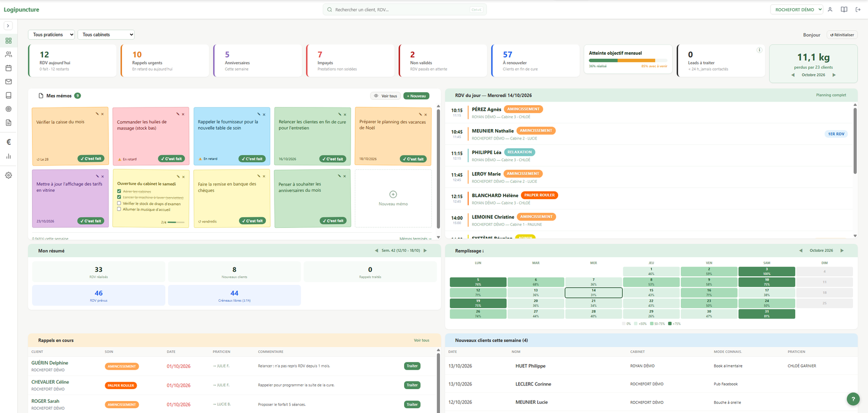
Task: Go to previous month in Remplissage
Action: (801, 251)
